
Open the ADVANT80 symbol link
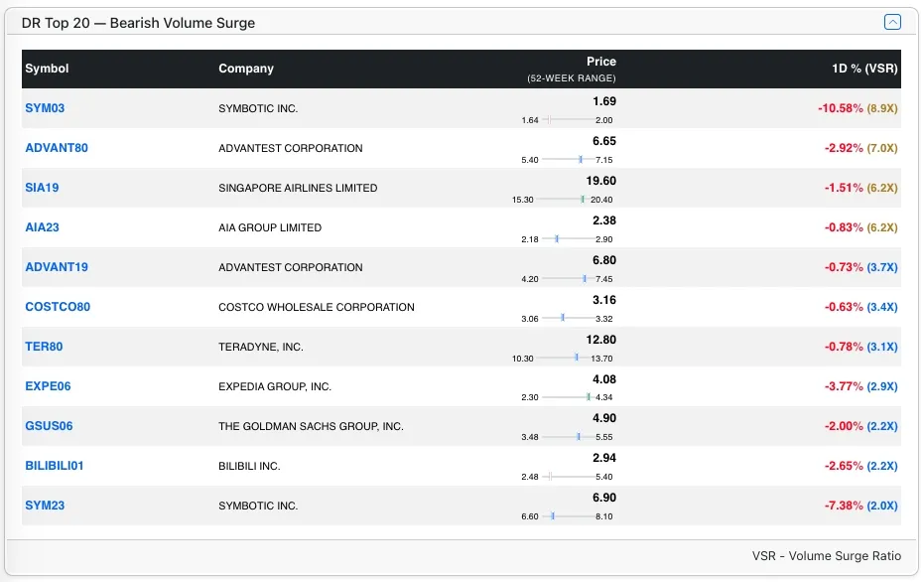pos(57,148)
